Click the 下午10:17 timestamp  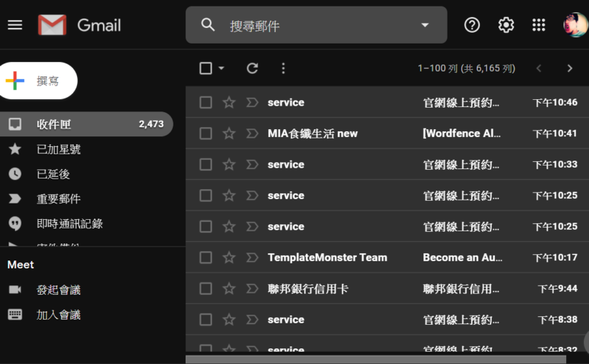point(555,258)
